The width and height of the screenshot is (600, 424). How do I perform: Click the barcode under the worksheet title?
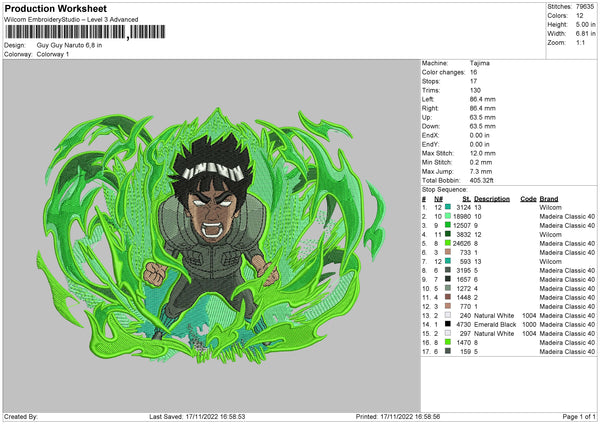(85, 32)
